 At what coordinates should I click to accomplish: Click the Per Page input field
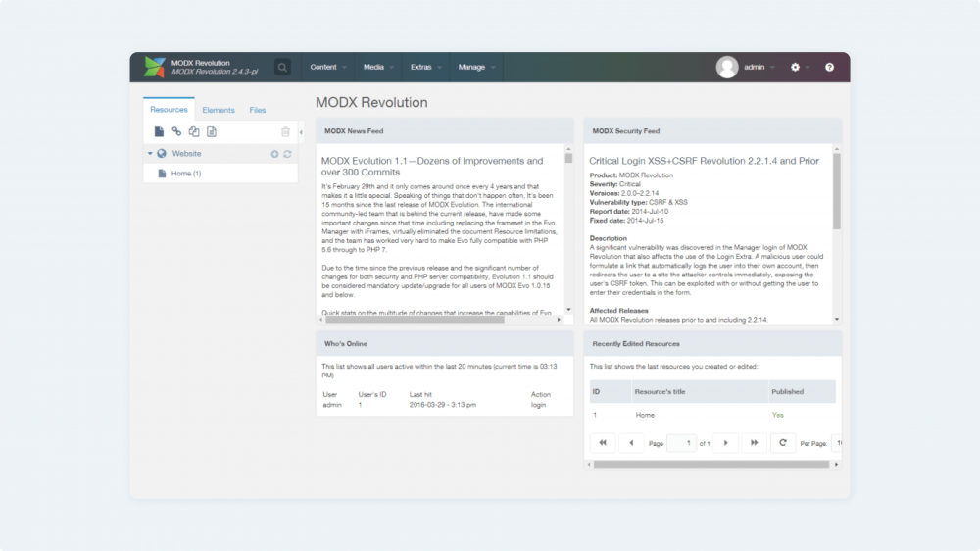(838, 443)
